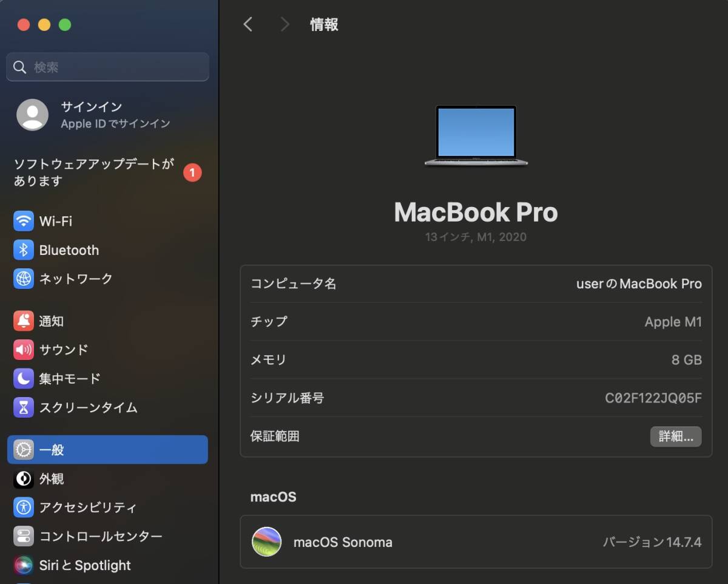
Task: Click the MacBook Pro laptop image
Action: click(x=476, y=136)
